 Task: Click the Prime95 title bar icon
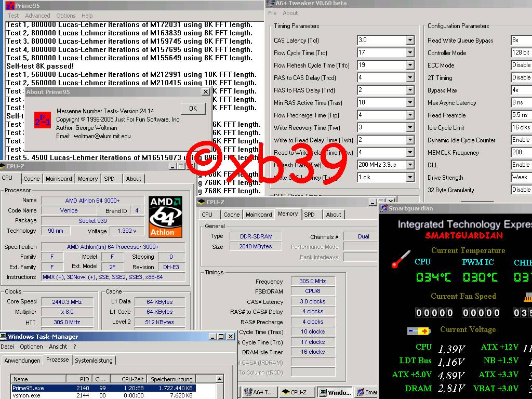pyautogui.click(x=10, y=5)
